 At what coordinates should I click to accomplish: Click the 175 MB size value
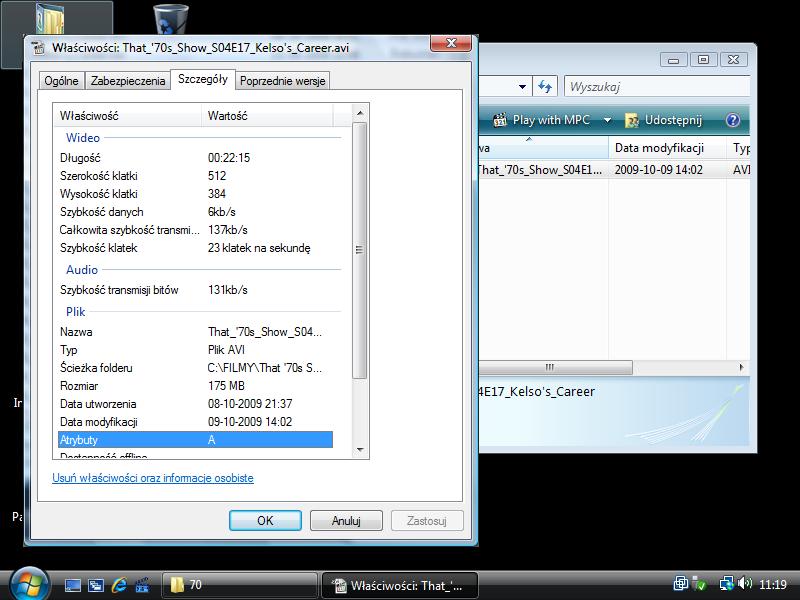tap(227, 386)
